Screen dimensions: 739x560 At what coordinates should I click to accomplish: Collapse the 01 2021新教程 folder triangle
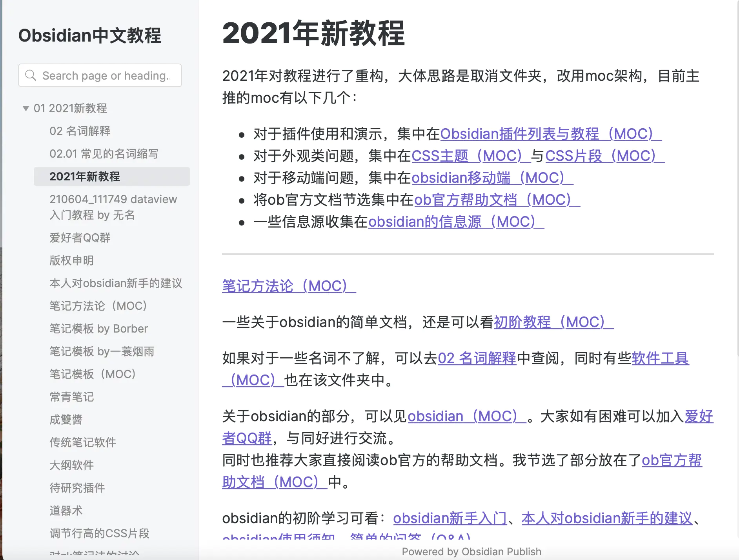26,108
